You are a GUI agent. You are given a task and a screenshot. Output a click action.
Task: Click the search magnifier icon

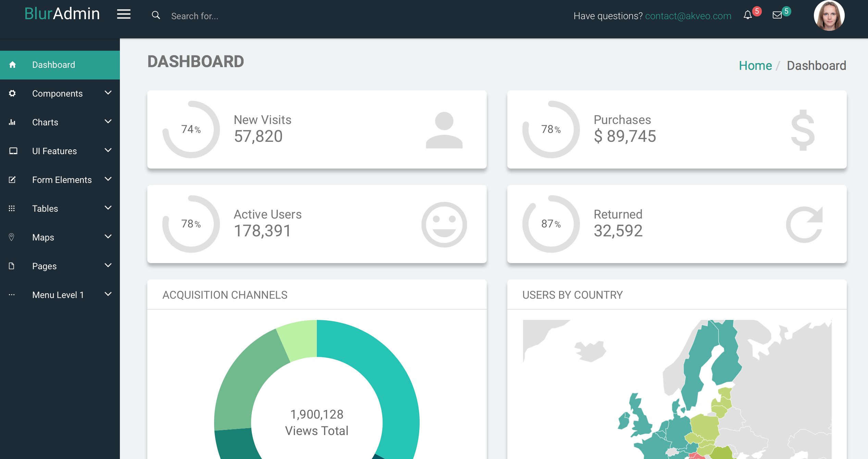tap(156, 15)
